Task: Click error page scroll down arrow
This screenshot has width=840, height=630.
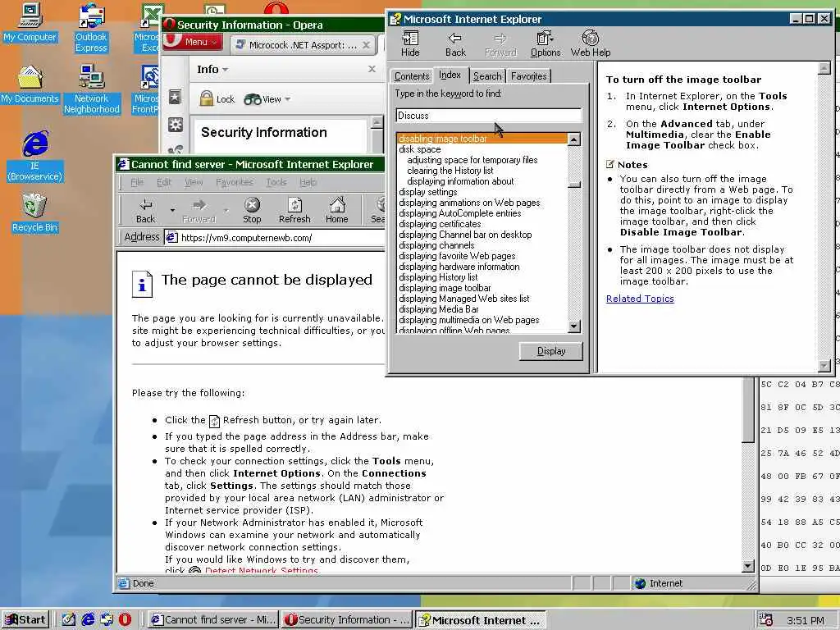Action: [x=748, y=565]
